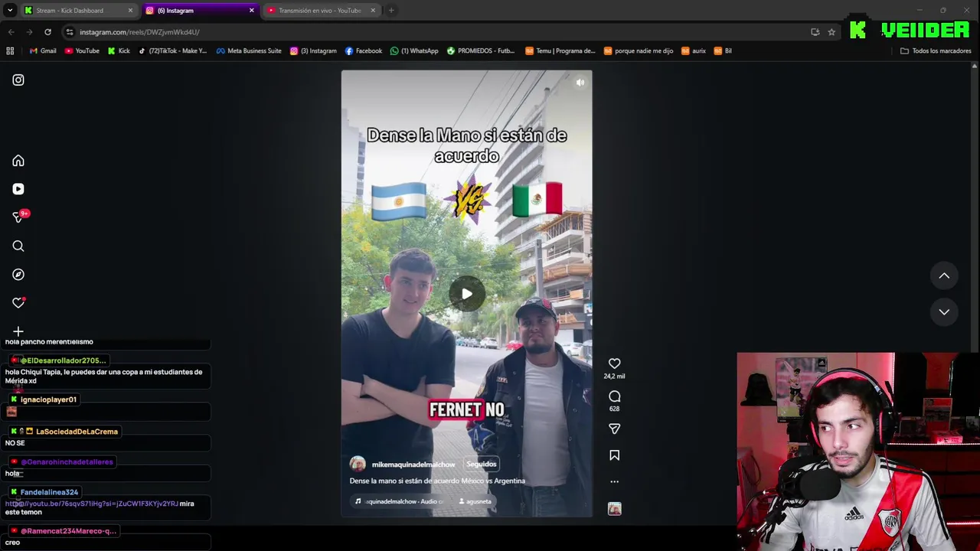The width and height of the screenshot is (980, 551).
Task: Open Instagram search magnifier icon
Action: (18, 246)
